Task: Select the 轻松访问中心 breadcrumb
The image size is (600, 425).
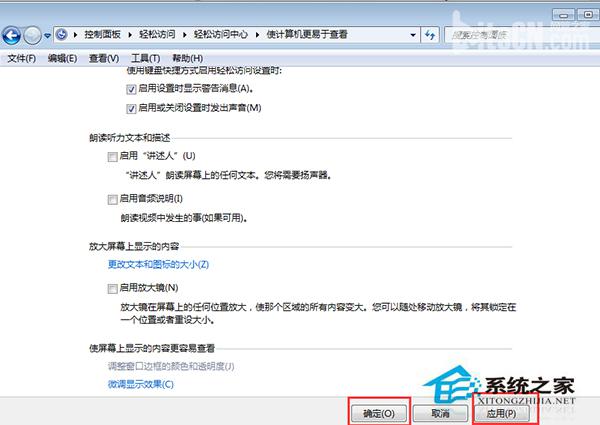Action: [x=221, y=35]
